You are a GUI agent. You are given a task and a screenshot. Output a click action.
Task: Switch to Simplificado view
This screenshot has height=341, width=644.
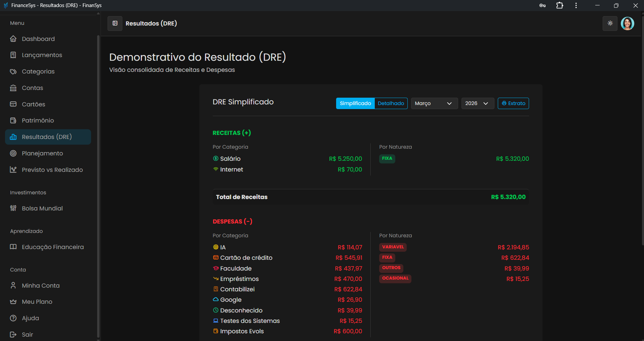pos(355,103)
